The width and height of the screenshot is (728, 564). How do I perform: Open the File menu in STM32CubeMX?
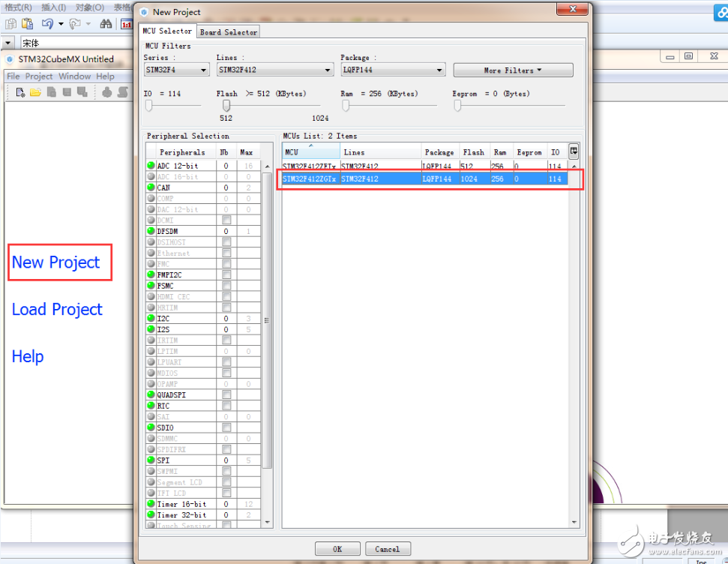tap(13, 76)
